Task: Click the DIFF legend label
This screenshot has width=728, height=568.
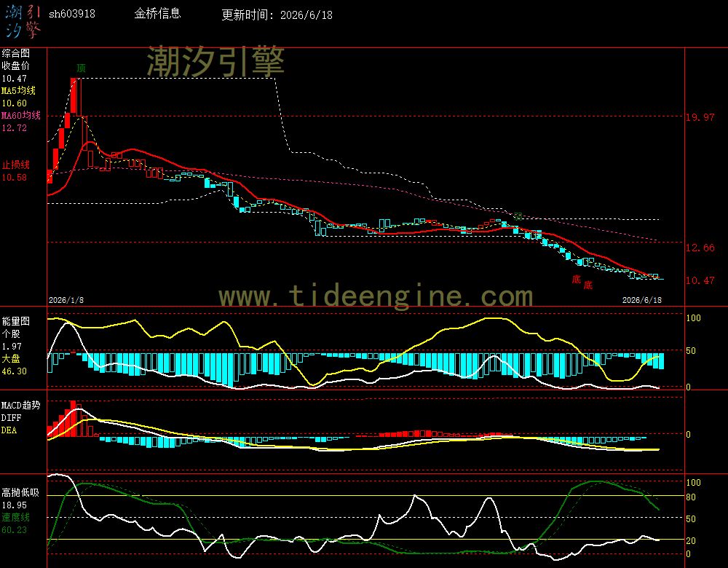Action: click(x=11, y=417)
